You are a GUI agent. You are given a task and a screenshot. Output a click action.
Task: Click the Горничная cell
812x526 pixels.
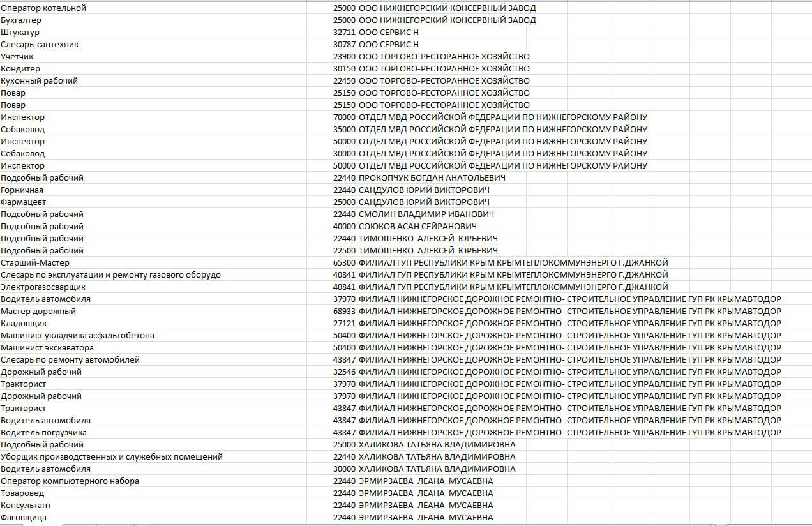(22, 190)
